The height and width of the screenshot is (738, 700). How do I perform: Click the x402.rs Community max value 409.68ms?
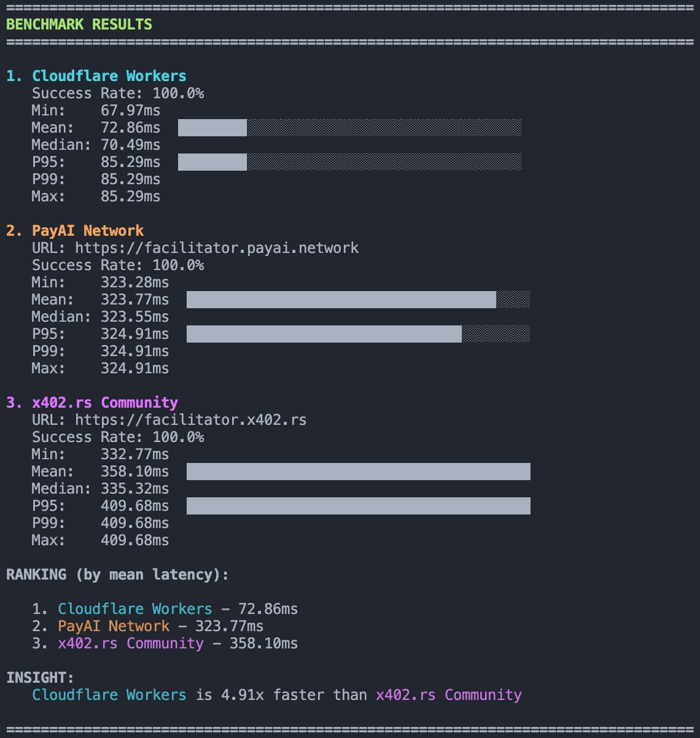(134, 540)
